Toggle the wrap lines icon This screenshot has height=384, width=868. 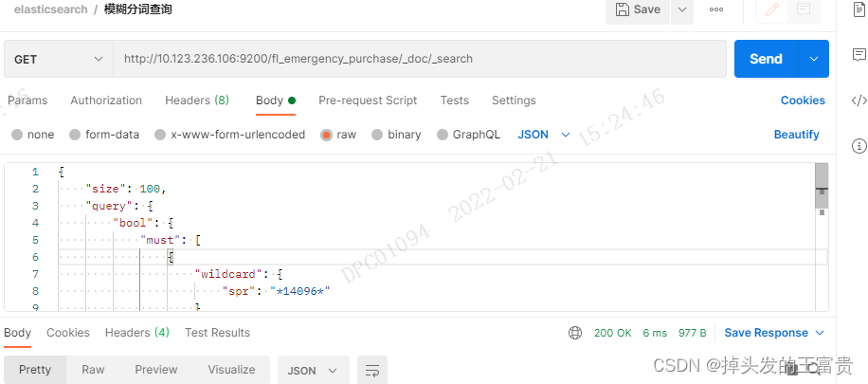[372, 370]
